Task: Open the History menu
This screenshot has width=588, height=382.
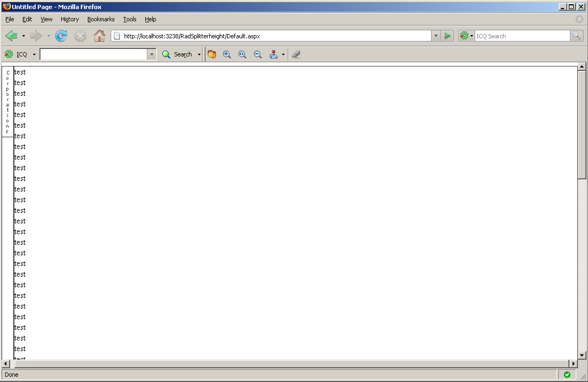Action: (x=70, y=19)
